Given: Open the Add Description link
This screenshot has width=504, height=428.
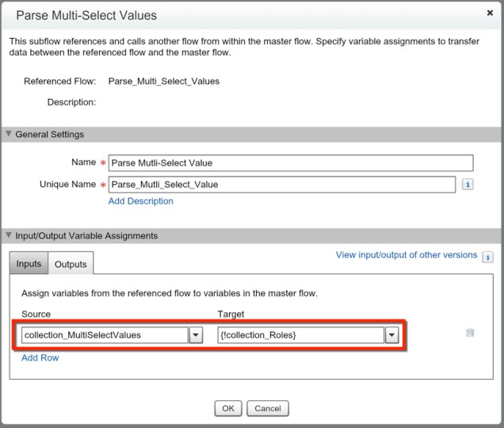Looking at the screenshot, I should 140,201.
